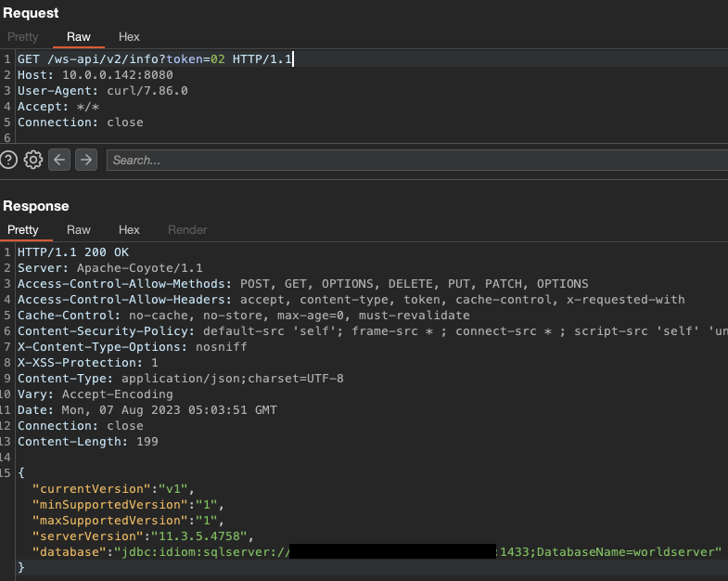Select the Pretty tab in Response panel
This screenshot has width=728, height=581.
click(x=23, y=230)
